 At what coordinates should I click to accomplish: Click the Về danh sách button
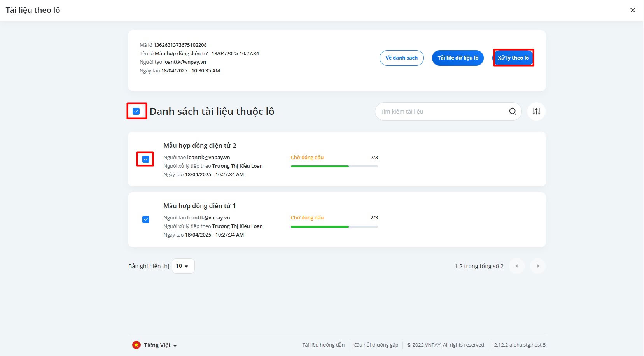pyautogui.click(x=401, y=58)
